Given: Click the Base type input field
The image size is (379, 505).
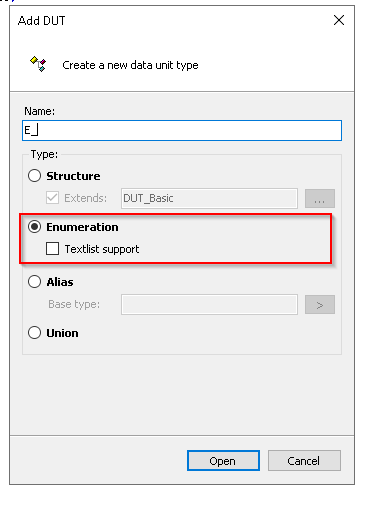Looking at the screenshot, I should pyautogui.click(x=209, y=304).
